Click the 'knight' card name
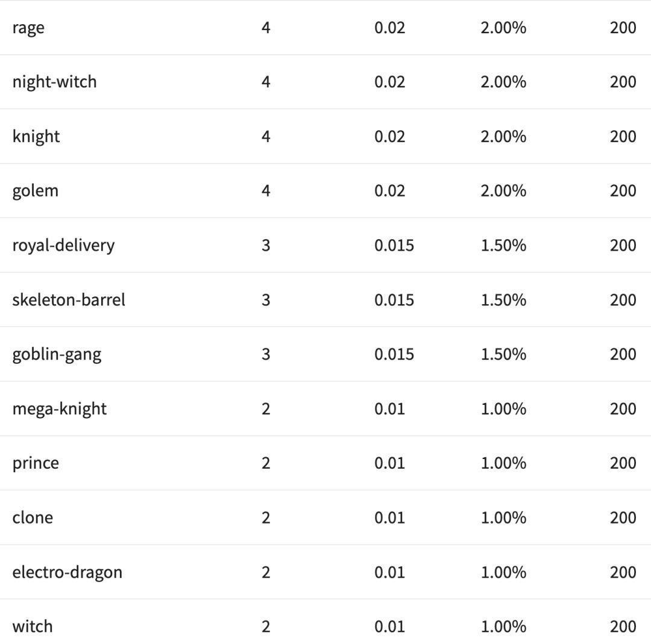The image size is (651, 644). pos(36,136)
